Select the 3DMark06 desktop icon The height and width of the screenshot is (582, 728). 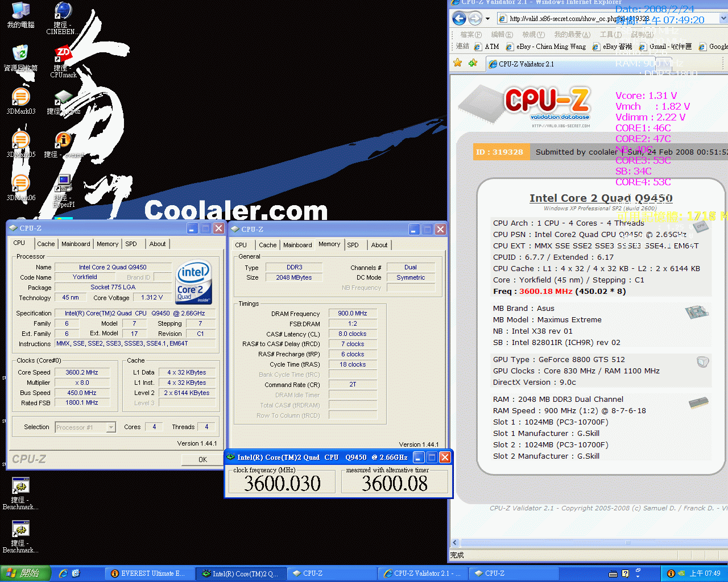click(20, 188)
